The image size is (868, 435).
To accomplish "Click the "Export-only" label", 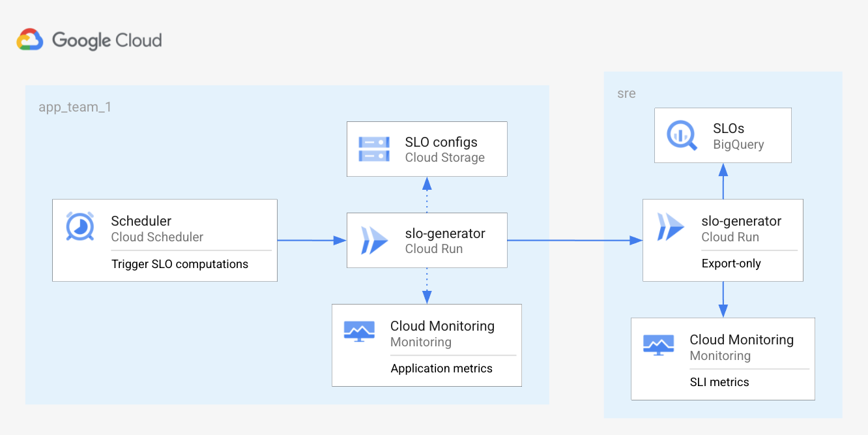I will (x=731, y=264).
